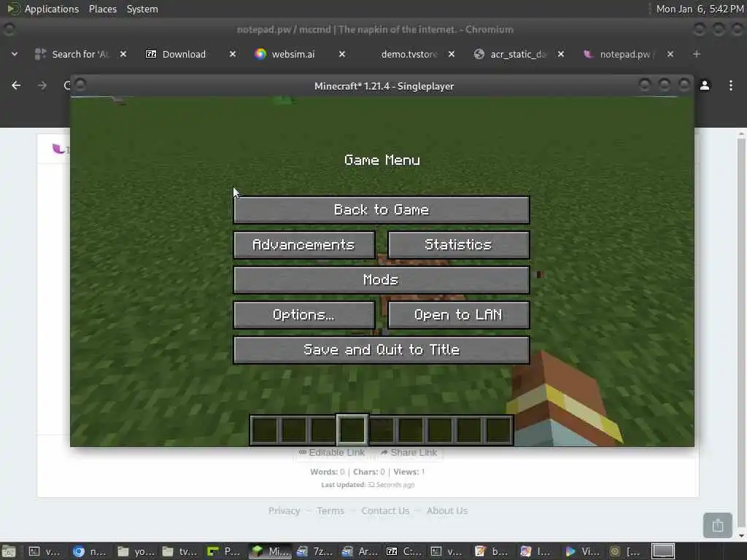Switch to taskbar item 'P...'
Screen dimensions: 747x560
(x=225, y=551)
